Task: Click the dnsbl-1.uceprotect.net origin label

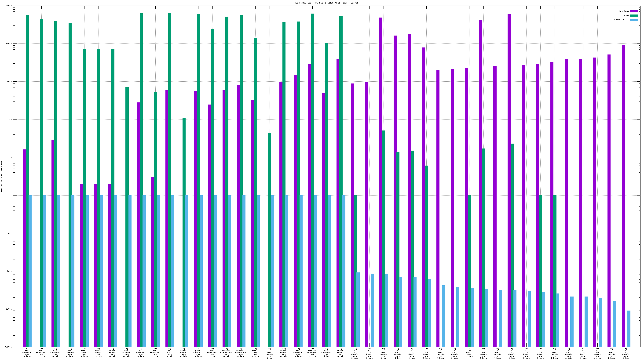Action: tap(227, 352)
